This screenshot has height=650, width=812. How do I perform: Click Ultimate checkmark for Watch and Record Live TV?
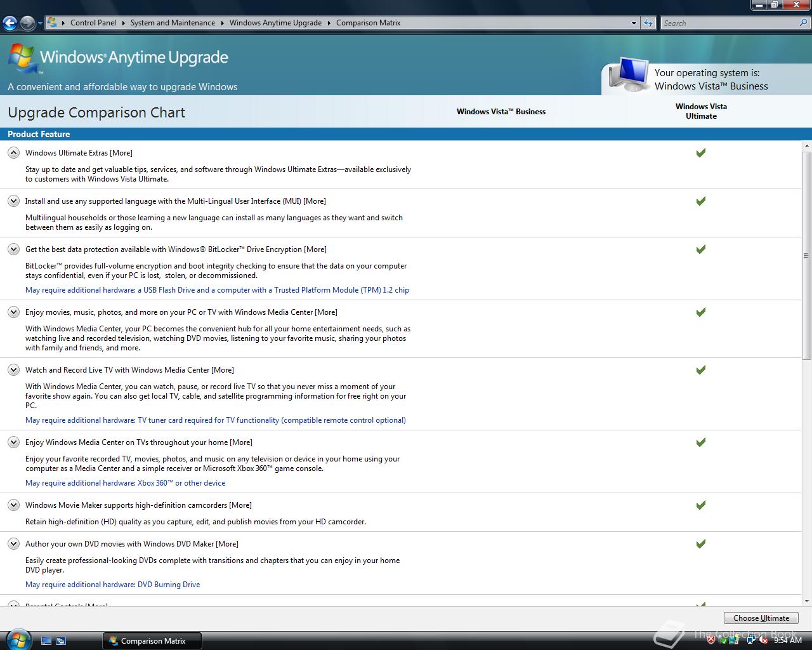(701, 369)
